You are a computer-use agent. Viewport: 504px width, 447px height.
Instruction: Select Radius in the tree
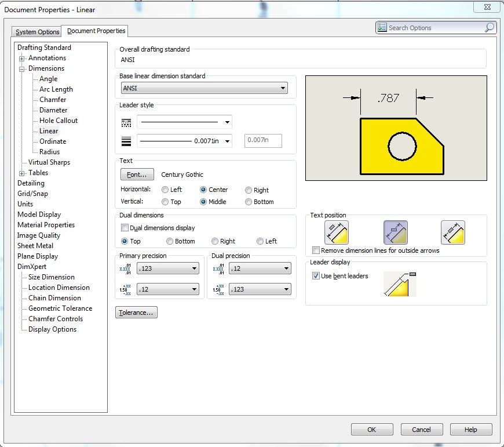coord(49,152)
